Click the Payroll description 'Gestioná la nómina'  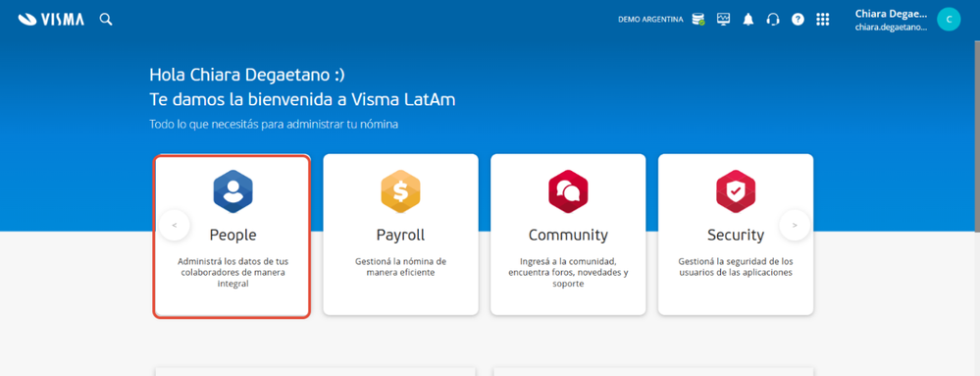pyautogui.click(x=400, y=267)
